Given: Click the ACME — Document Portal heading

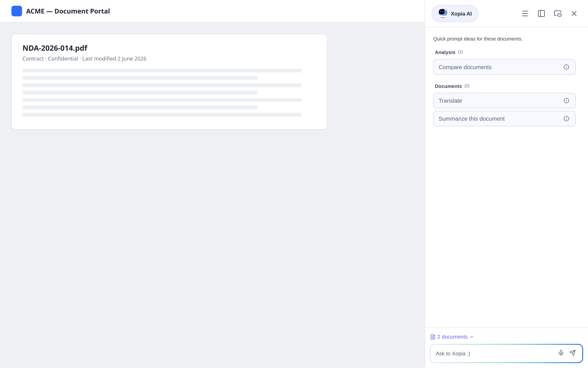Looking at the screenshot, I should [x=68, y=11].
